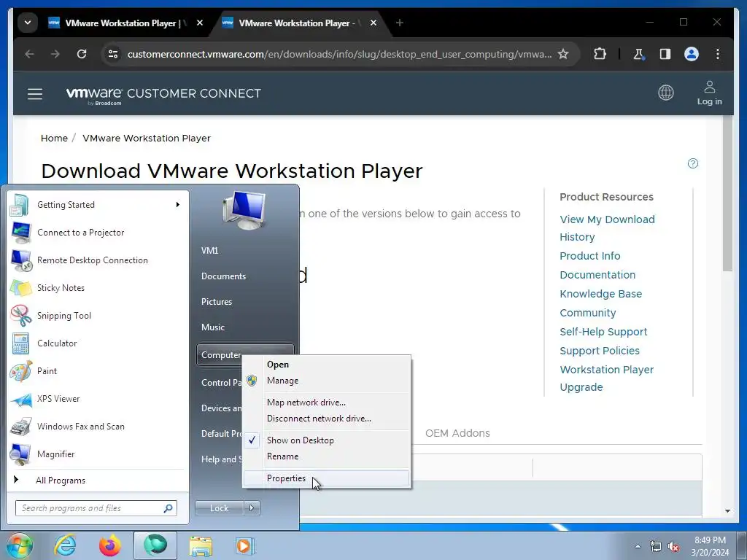Toggle the browser side panel
The image size is (747, 560).
click(x=665, y=54)
